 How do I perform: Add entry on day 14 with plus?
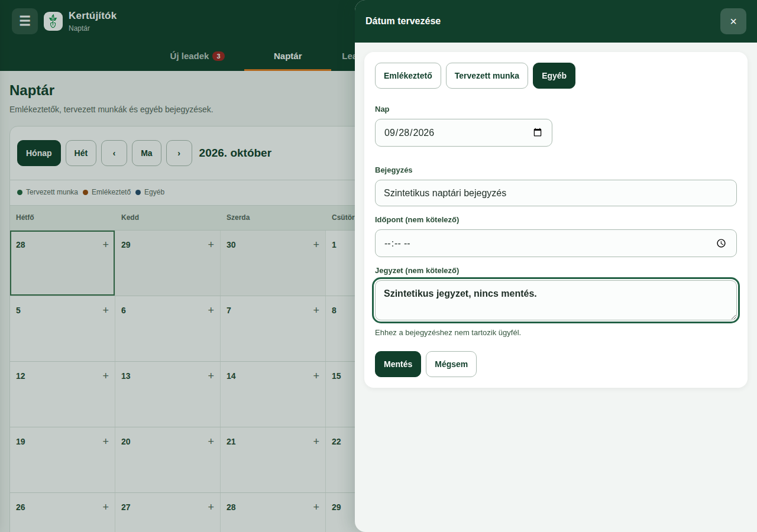coord(316,375)
